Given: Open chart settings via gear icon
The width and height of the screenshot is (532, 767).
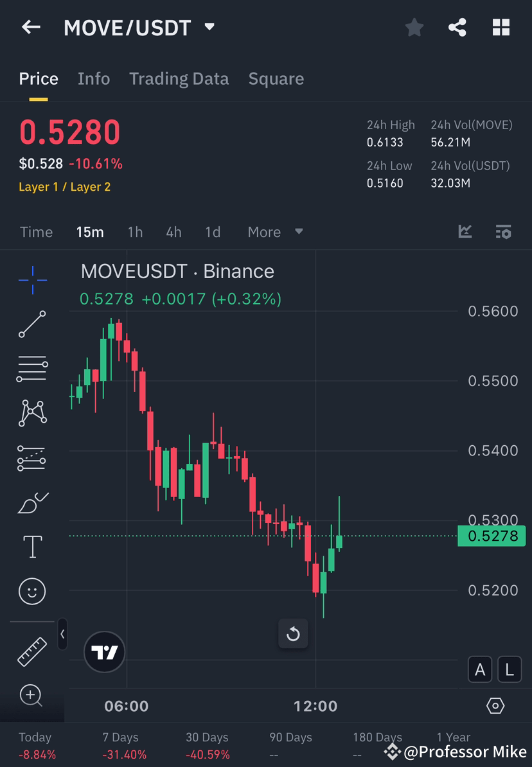Looking at the screenshot, I should click(x=495, y=705).
